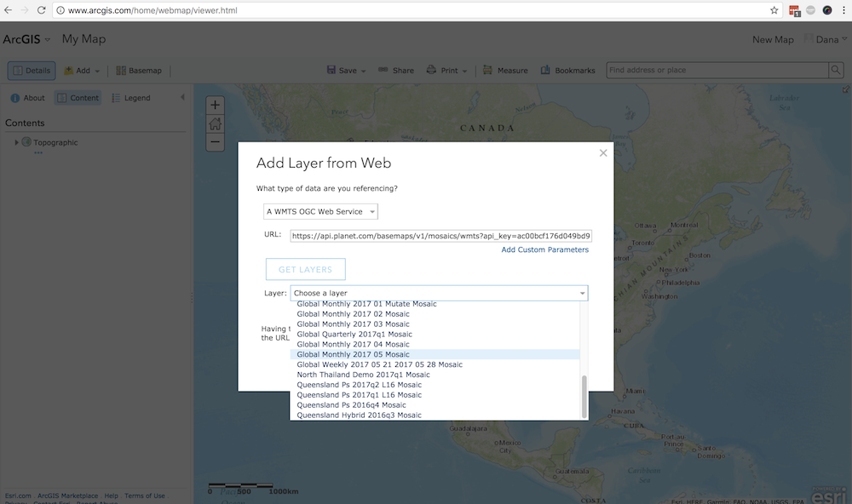Zoom out on the map
This screenshot has height=504, width=852.
click(216, 142)
